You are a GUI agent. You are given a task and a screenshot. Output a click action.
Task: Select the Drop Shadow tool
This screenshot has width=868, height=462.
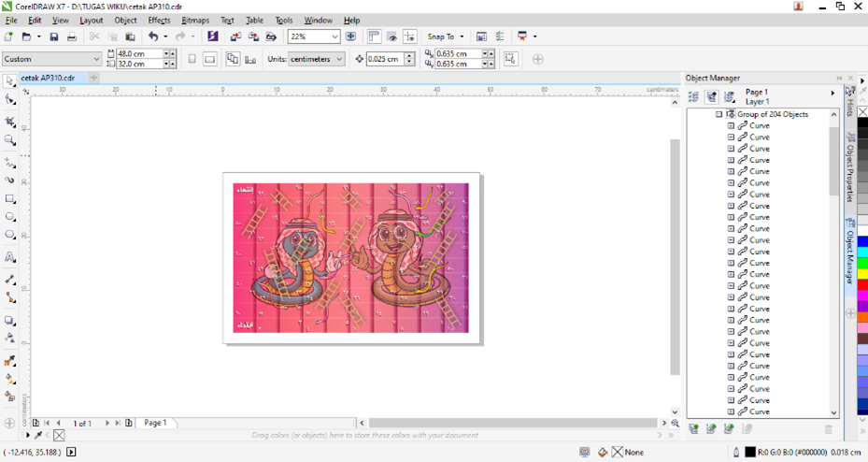9,320
